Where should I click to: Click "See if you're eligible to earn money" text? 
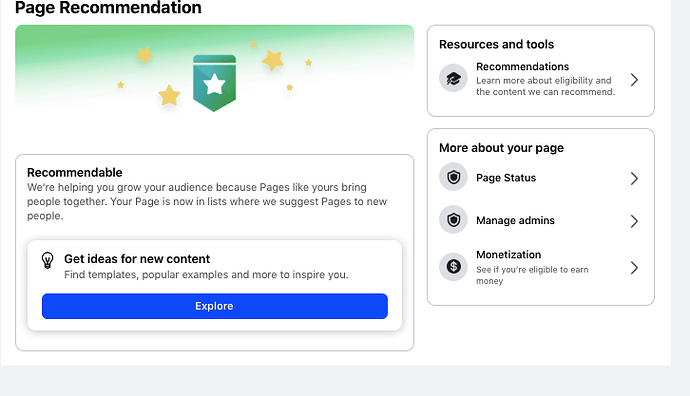pyautogui.click(x=532, y=275)
